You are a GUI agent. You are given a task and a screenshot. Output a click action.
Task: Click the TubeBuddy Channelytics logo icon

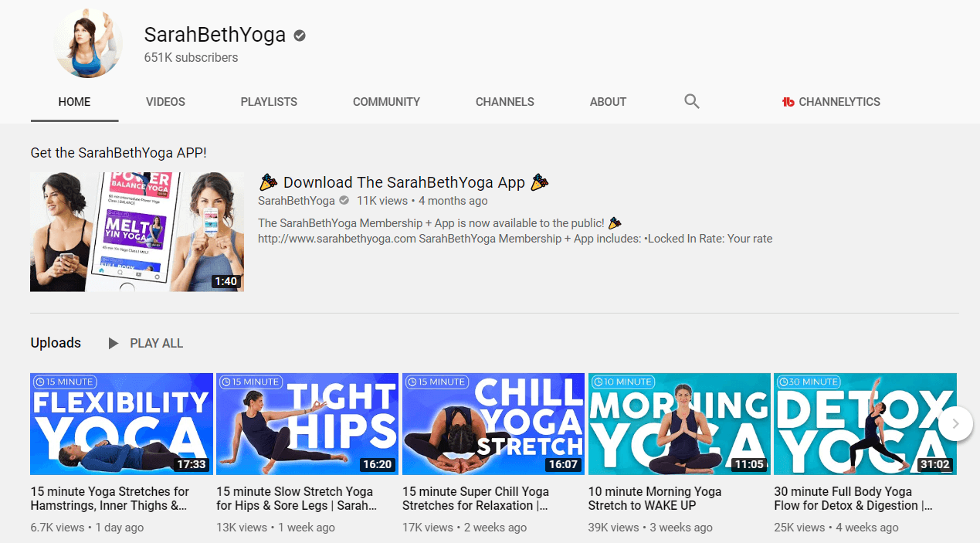point(788,102)
